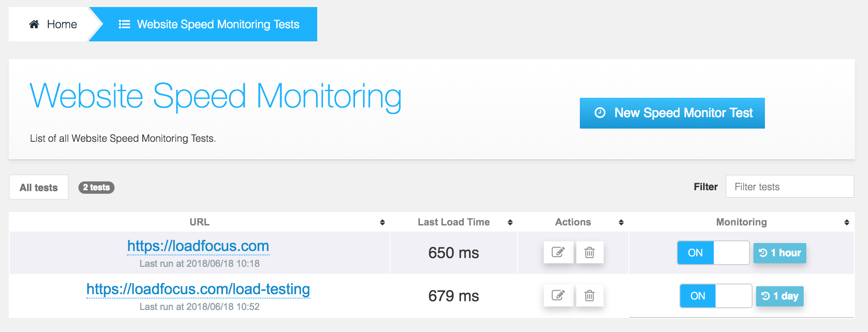The image size is (868, 332).
Task: Click the 2 tests badge
Action: pyautogui.click(x=96, y=187)
